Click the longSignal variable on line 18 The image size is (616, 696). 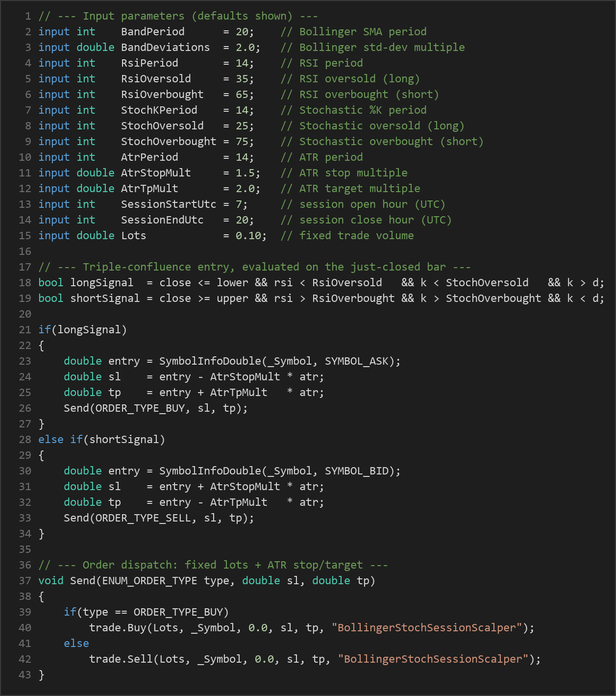pos(102,283)
